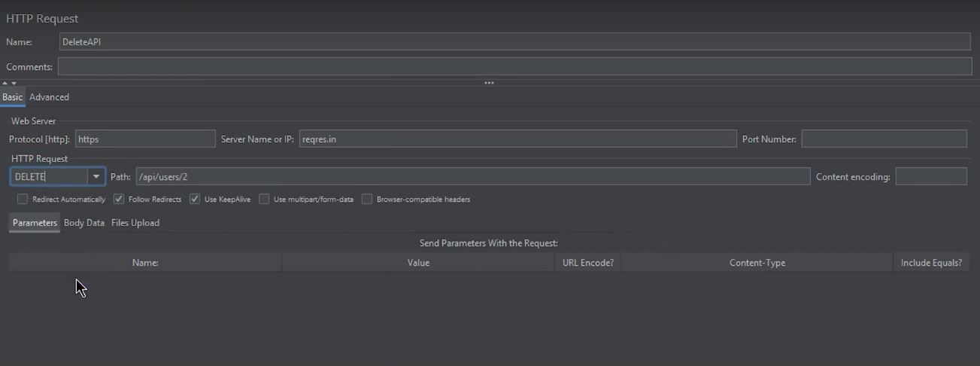Switch to the Advanced tab
980x366 pixels.
(49, 97)
